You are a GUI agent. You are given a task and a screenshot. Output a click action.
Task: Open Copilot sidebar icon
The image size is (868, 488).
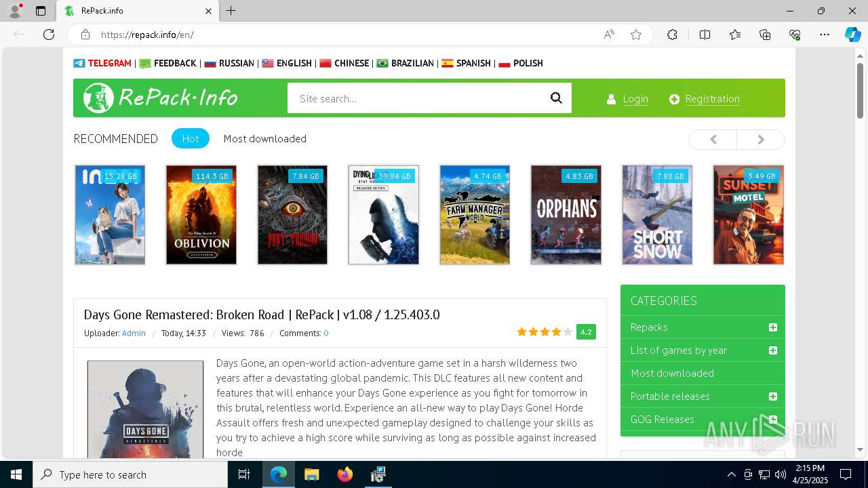click(852, 35)
